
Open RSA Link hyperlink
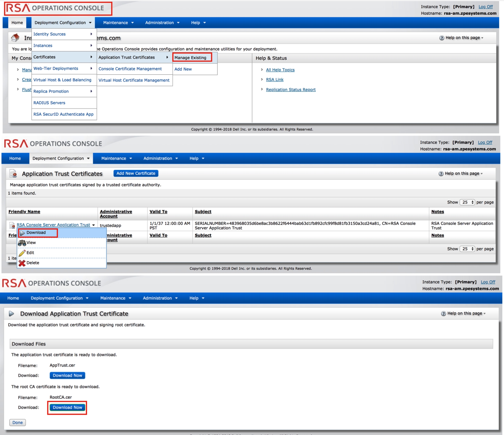tap(275, 80)
